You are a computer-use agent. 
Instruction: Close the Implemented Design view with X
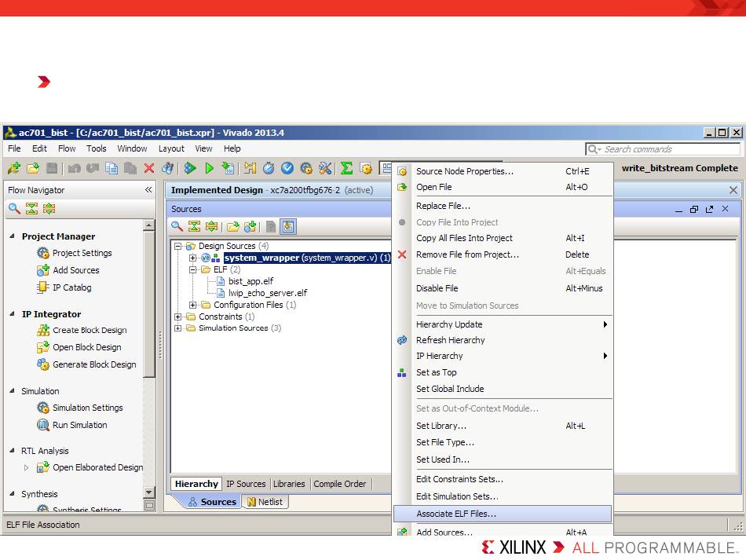733,190
